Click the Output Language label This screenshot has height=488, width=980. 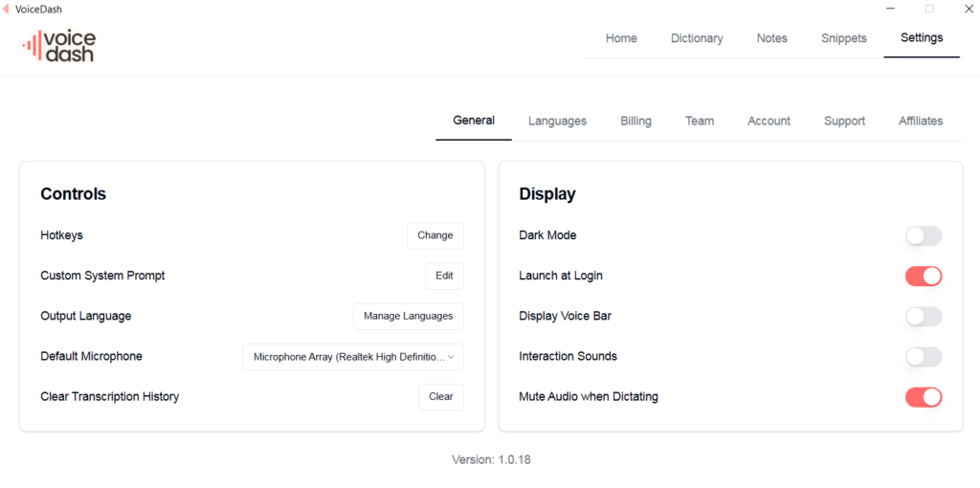(x=85, y=316)
